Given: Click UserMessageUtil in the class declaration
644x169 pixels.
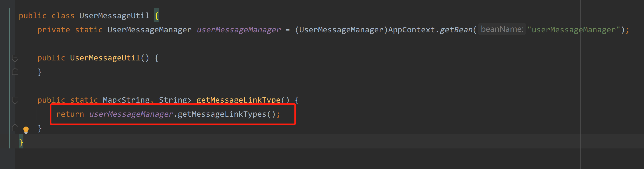Looking at the screenshot, I should point(114,16).
